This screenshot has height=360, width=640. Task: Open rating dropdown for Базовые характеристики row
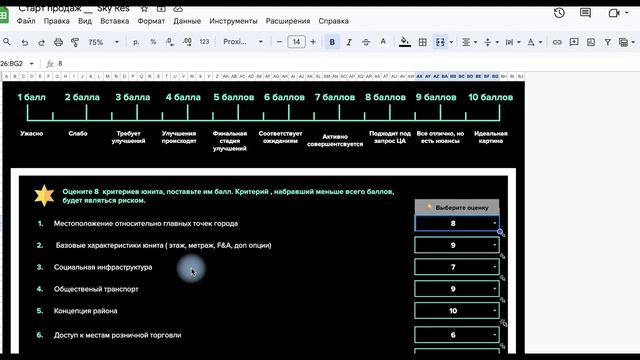[495, 245]
